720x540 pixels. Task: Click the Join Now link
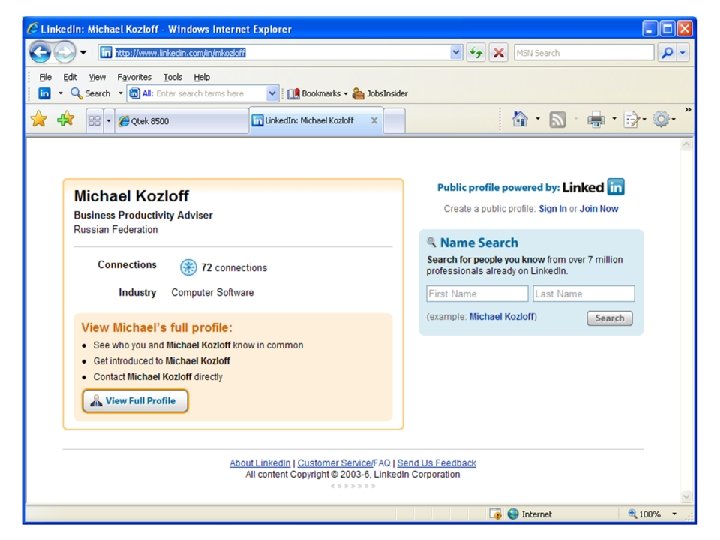(x=599, y=209)
